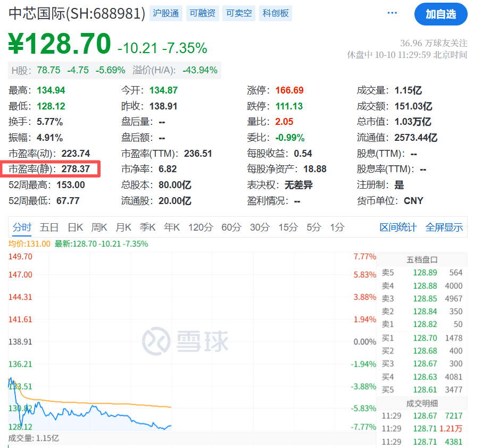Open the 月K chart tab
482x448 pixels.
123,227
